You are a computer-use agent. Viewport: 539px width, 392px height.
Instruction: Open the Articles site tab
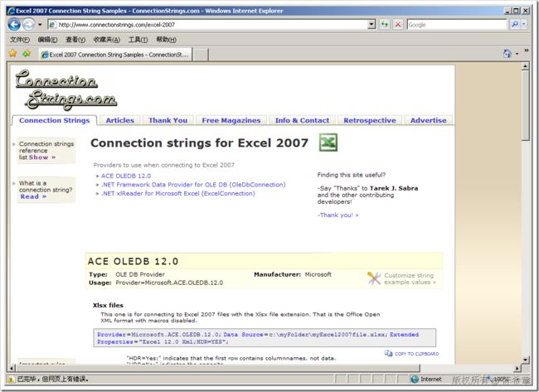119,120
